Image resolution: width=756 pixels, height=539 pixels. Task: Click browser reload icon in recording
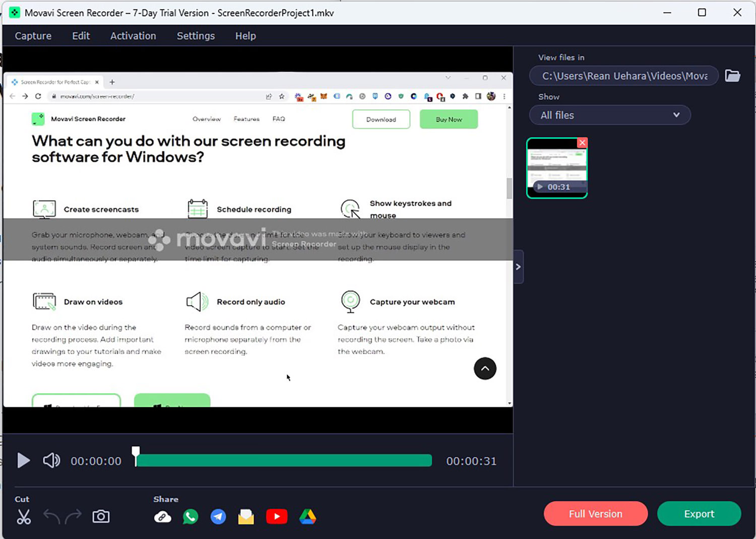(x=38, y=96)
